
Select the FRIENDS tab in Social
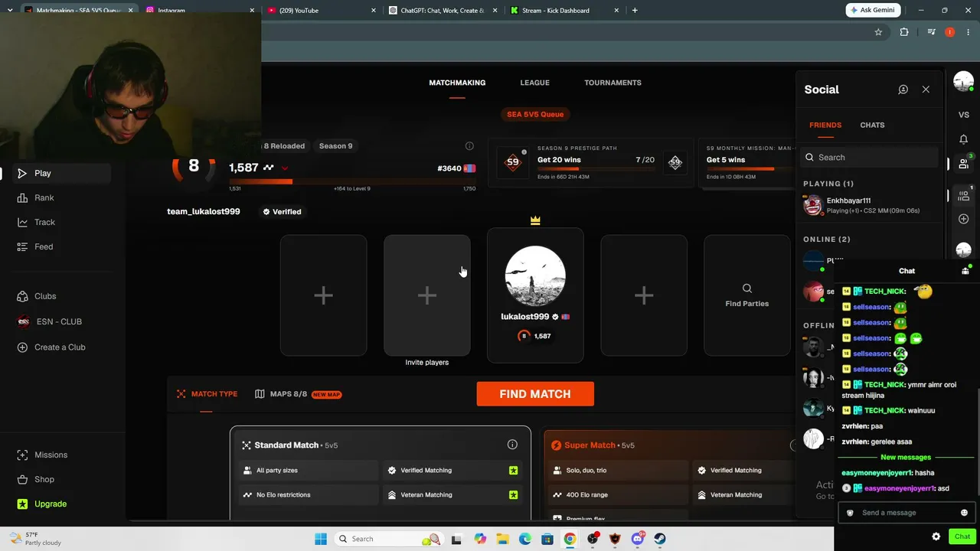[x=825, y=125]
